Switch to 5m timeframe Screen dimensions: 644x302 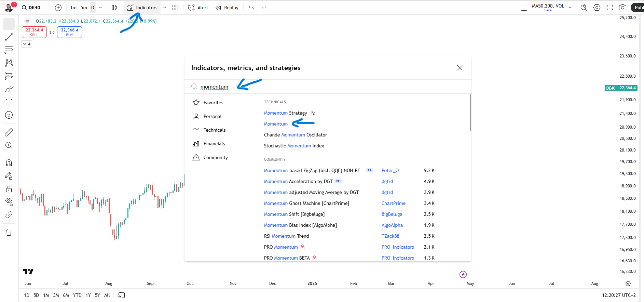click(x=84, y=8)
